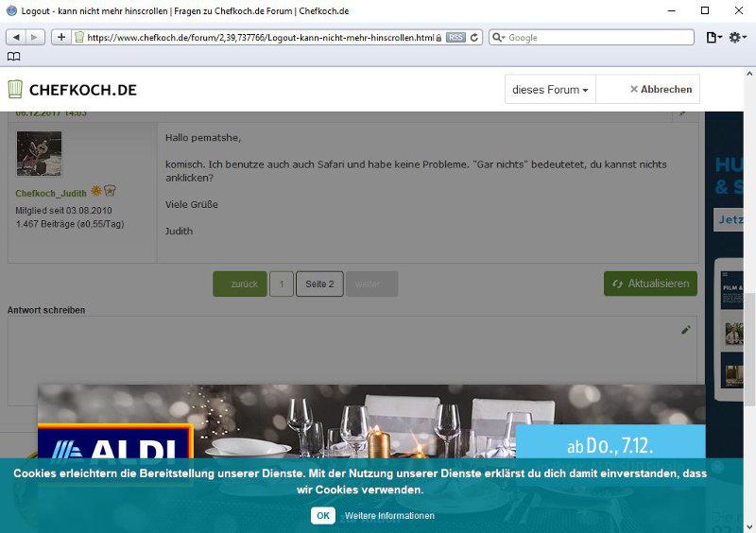Reload the page with the refresh icon
This screenshot has height=533, width=756.
(x=474, y=37)
